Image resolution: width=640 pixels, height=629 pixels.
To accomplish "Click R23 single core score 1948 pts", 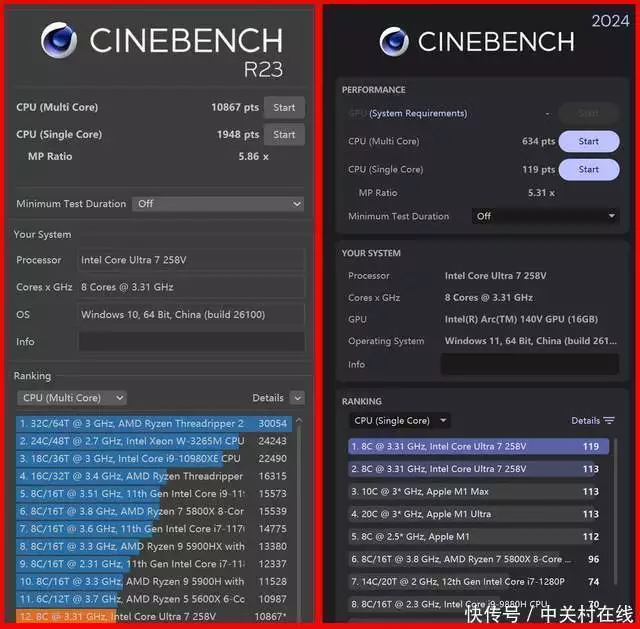I will point(238,134).
